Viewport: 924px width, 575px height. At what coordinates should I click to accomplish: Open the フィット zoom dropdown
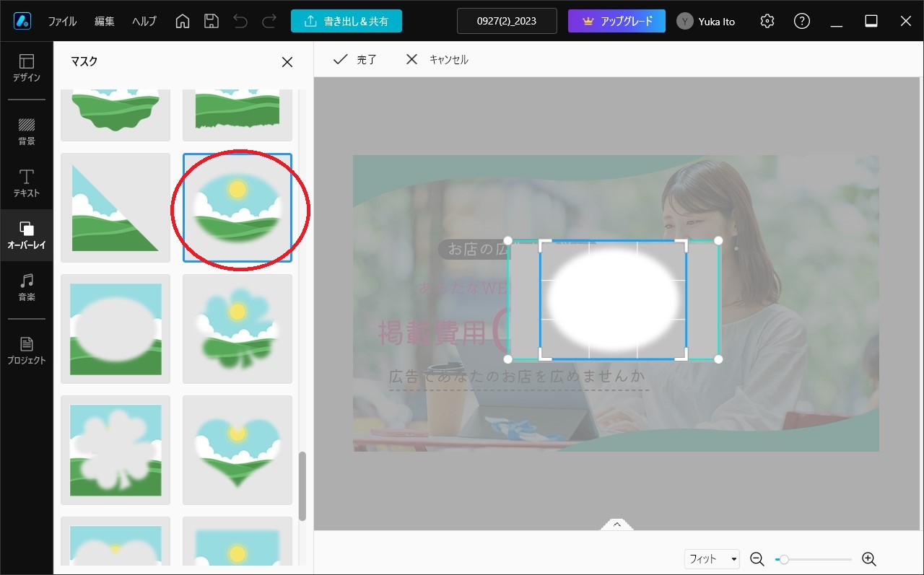tap(712, 559)
